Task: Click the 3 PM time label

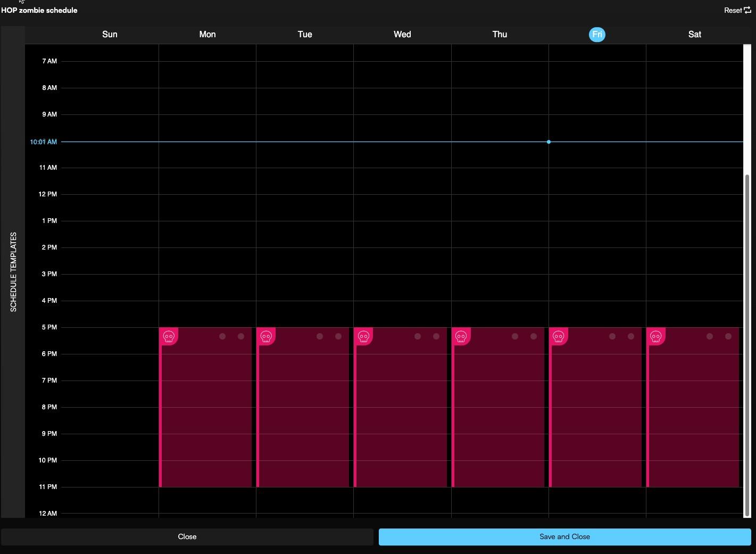Action: click(49, 274)
